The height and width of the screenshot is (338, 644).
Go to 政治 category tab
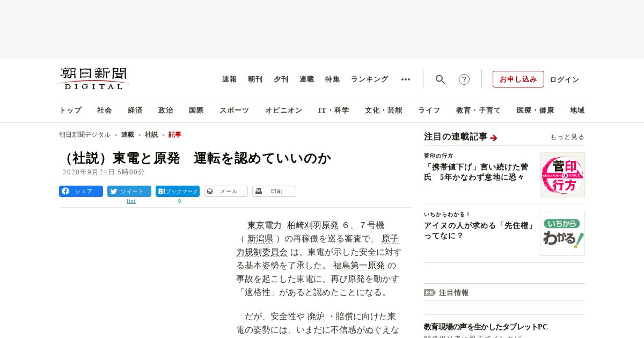click(x=166, y=111)
